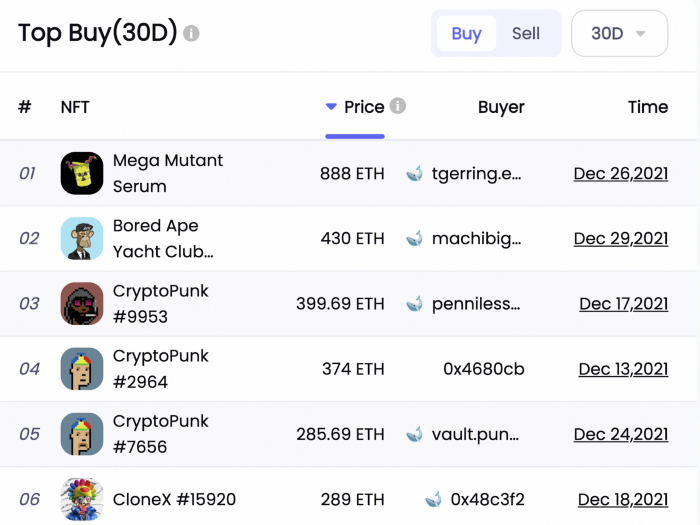Screen dimensions: 700x525
Task: Open the Dec 17,2021 transaction link
Action: [624, 304]
